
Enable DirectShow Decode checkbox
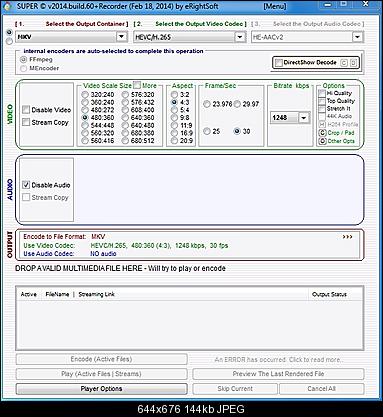(279, 62)
